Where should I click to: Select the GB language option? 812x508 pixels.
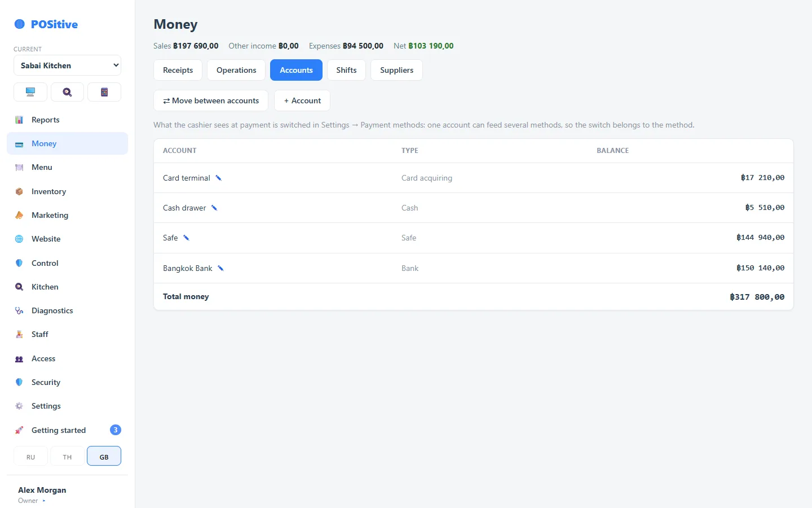tap(104, 456)
